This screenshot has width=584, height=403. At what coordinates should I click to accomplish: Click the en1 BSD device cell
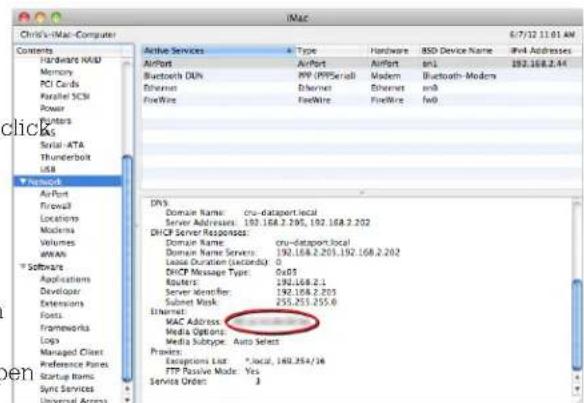[429, 64]
